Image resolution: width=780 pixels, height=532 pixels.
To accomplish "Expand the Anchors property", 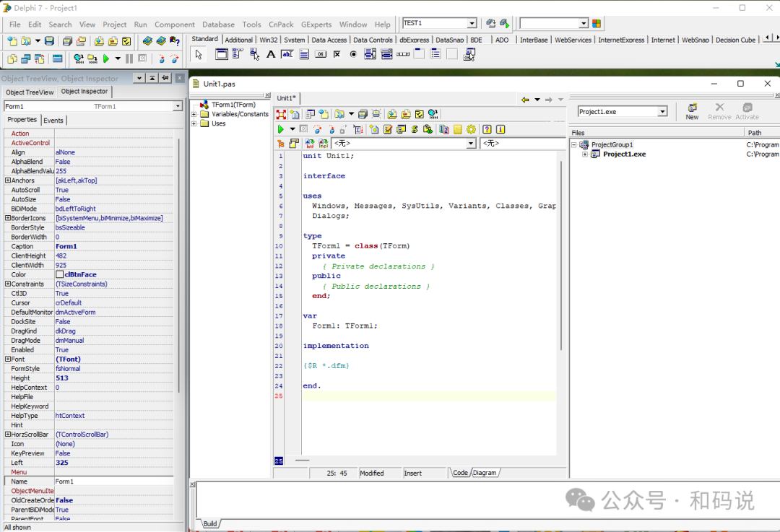I will [x=8, y=180].
